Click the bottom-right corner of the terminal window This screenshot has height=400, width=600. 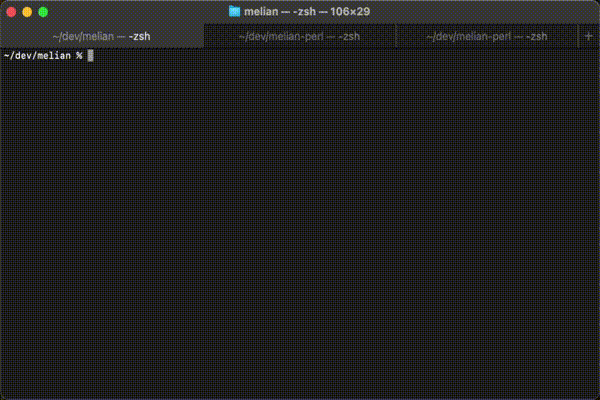(x=596, y=396)
